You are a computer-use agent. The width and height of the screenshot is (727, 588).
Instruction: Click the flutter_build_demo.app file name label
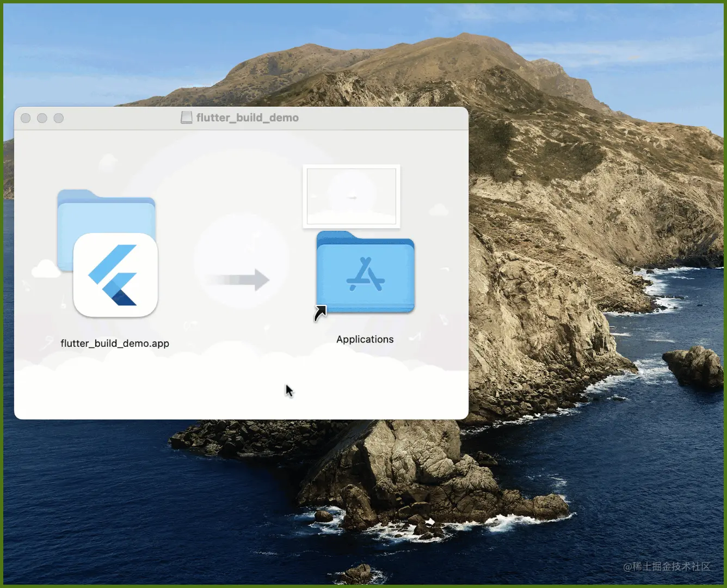point(115,344)
